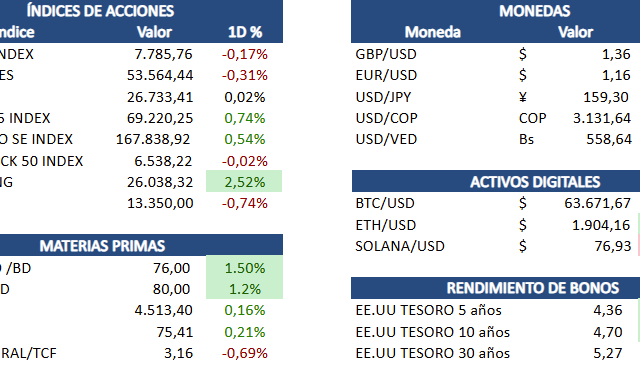
Task: Select the EE.UU TESORO 30 años yield 5,27
Action: pos(608,353)
